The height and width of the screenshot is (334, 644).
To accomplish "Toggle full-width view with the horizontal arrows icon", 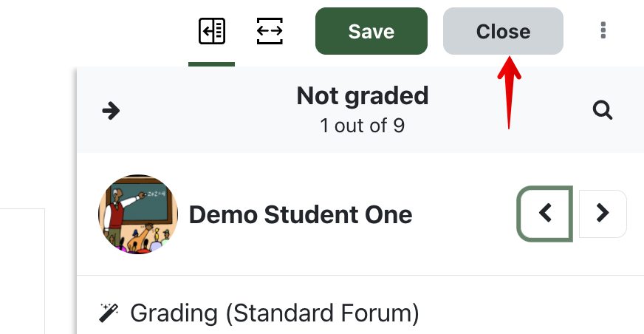I will 270,31.
